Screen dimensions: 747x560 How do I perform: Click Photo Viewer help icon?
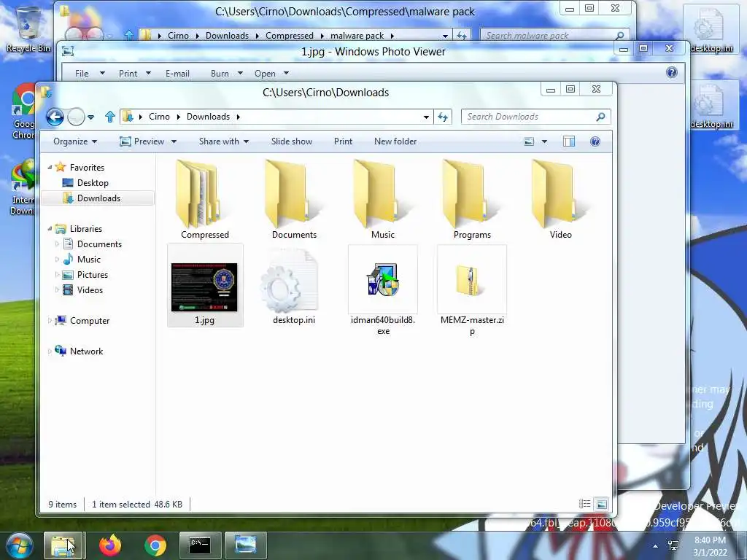671,72
